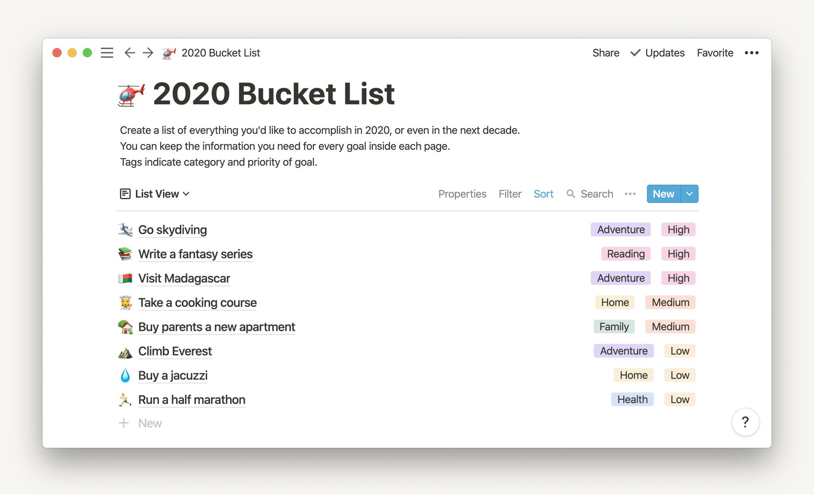Screen dimensions: 814x504
Task: Open the sidebar hamburger menu
Action: tap(107, 53)
